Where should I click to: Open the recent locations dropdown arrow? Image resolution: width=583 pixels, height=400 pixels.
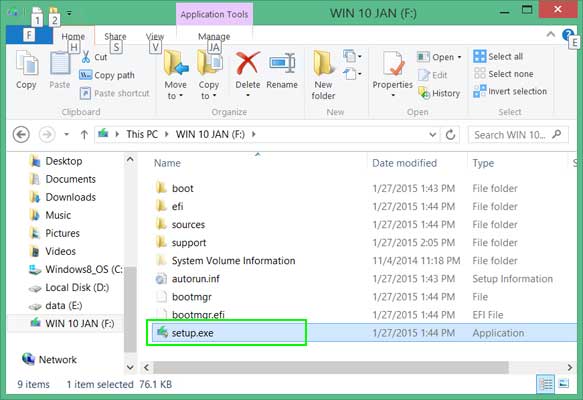[x=67, y=134]
